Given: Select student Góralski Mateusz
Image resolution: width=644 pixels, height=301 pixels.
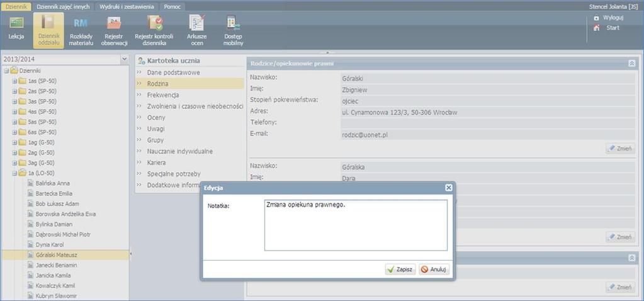Looking at the screenshot, I should point(57,255).
